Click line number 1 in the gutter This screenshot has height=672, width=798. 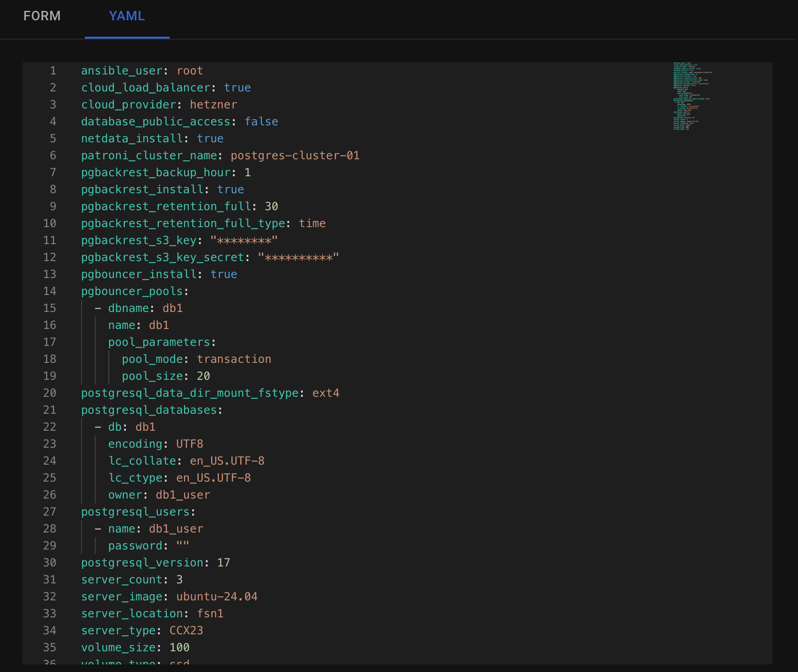[x=53, y=71]
